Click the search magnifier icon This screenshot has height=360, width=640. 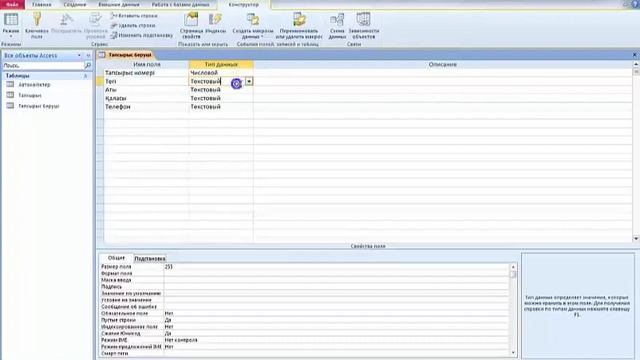(88, 65)
